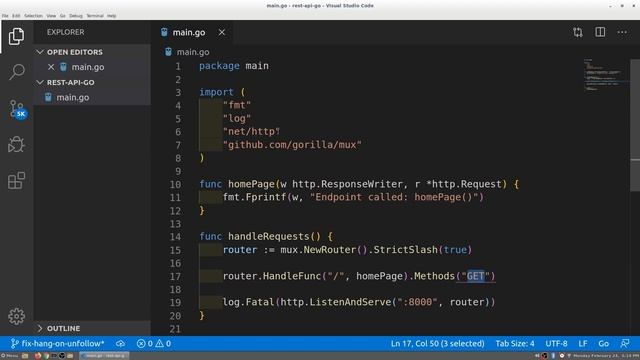Open the Help menu
The image size is (640, 360).
click(111, 16)
